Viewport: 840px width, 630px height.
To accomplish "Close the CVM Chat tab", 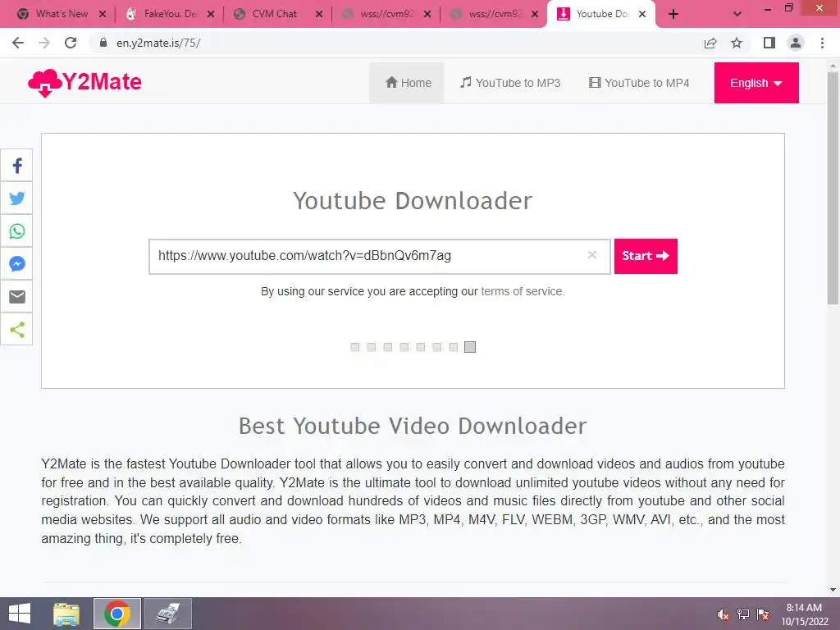I will click(319, 15).
